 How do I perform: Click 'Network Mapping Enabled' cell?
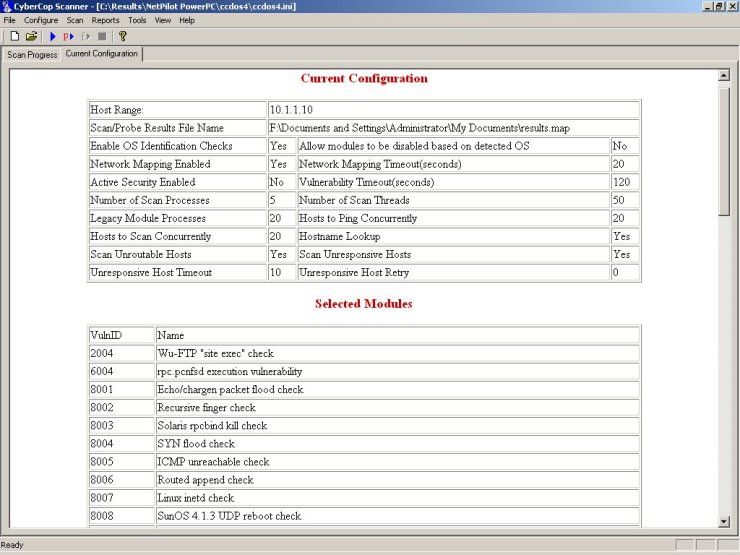(177, 164)
